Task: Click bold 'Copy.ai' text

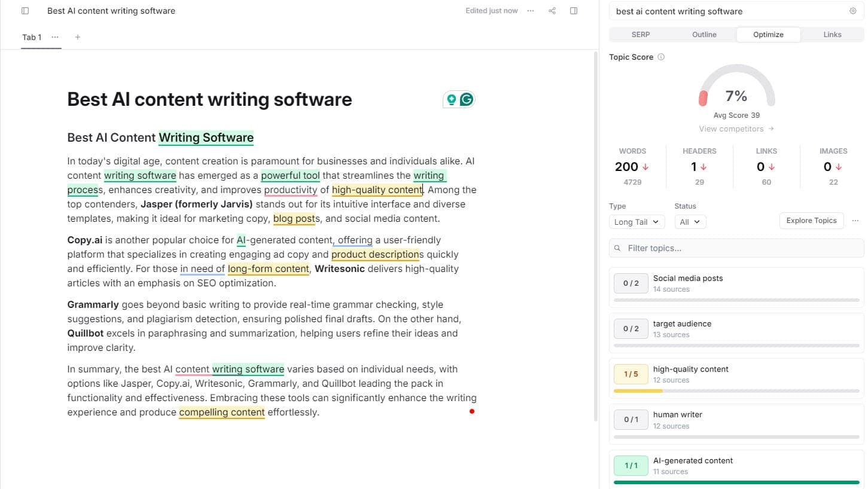Action: coord(85,240)
